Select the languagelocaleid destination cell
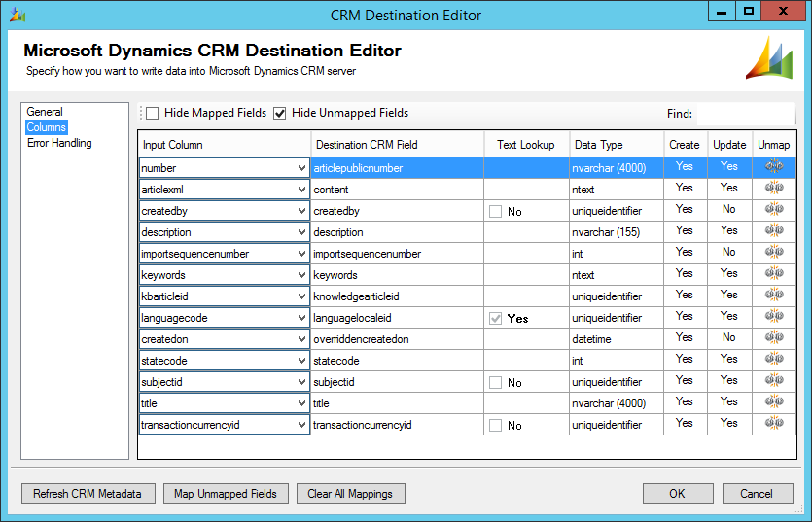Viewport: 812px width, 522px height. pyautogui.click(x=397, y=318)
